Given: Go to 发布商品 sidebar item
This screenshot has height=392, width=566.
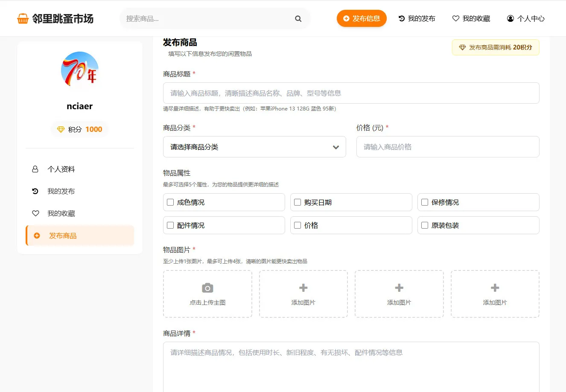Looking at the screenshot, I should [80, 235].
